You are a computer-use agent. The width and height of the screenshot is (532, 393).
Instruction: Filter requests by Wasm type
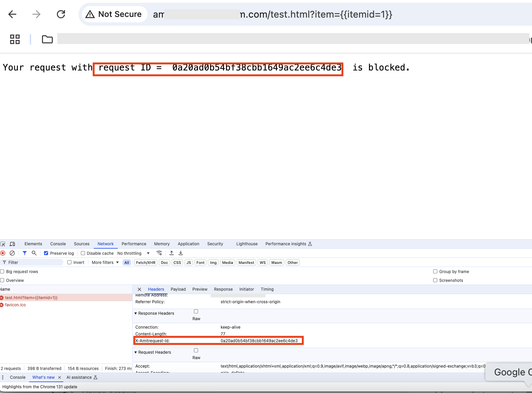tap(276, 263)
